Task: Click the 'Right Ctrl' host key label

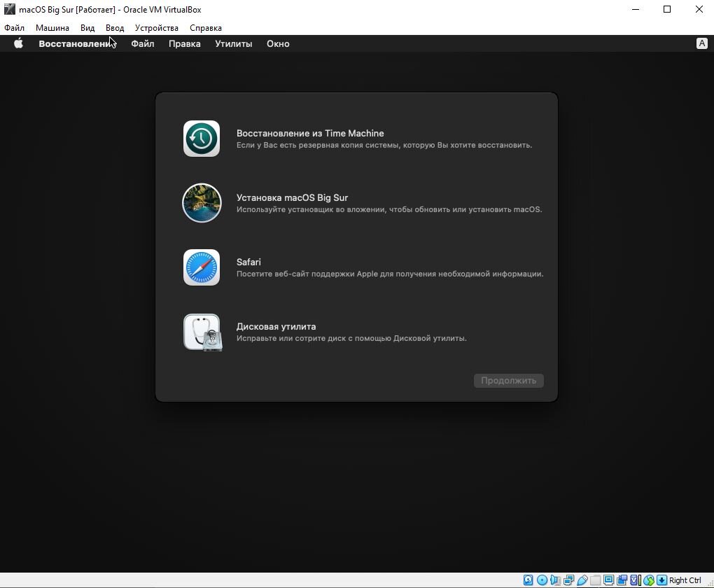Action: tap(685, 580)
